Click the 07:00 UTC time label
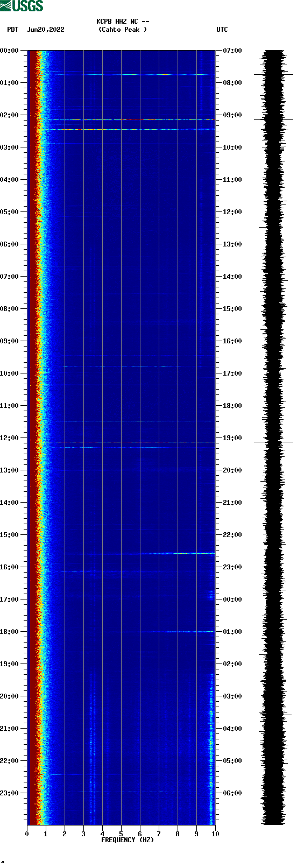 coord(232,51)
